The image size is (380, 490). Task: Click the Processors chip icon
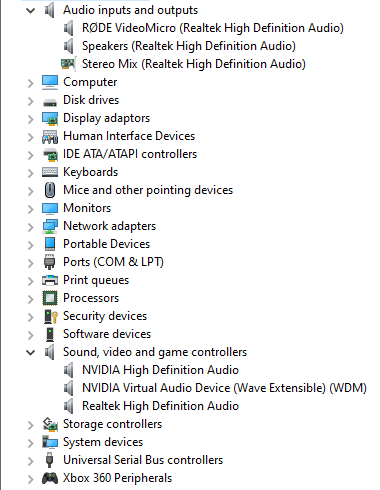click(x=50, y=298)
